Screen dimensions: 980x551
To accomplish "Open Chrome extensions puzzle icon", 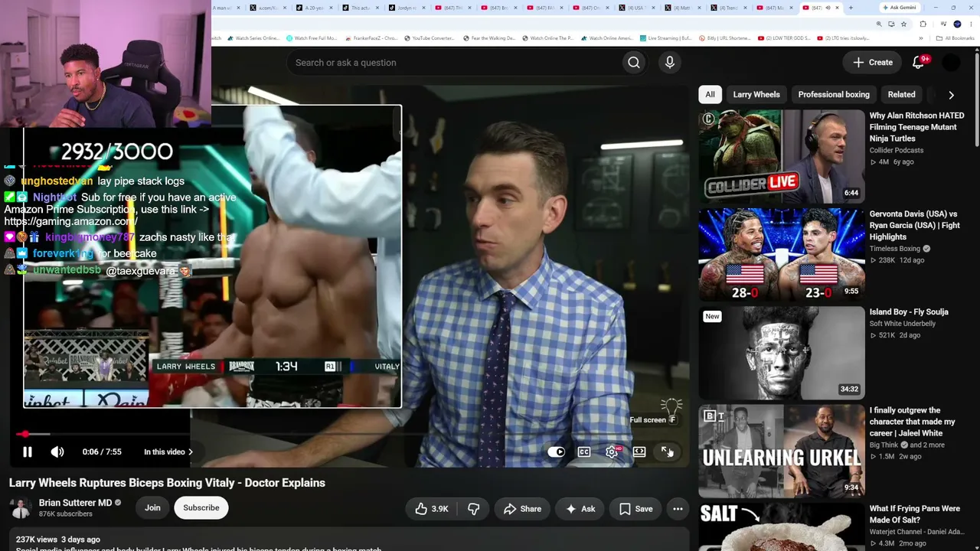I will [x=923, y=24].
